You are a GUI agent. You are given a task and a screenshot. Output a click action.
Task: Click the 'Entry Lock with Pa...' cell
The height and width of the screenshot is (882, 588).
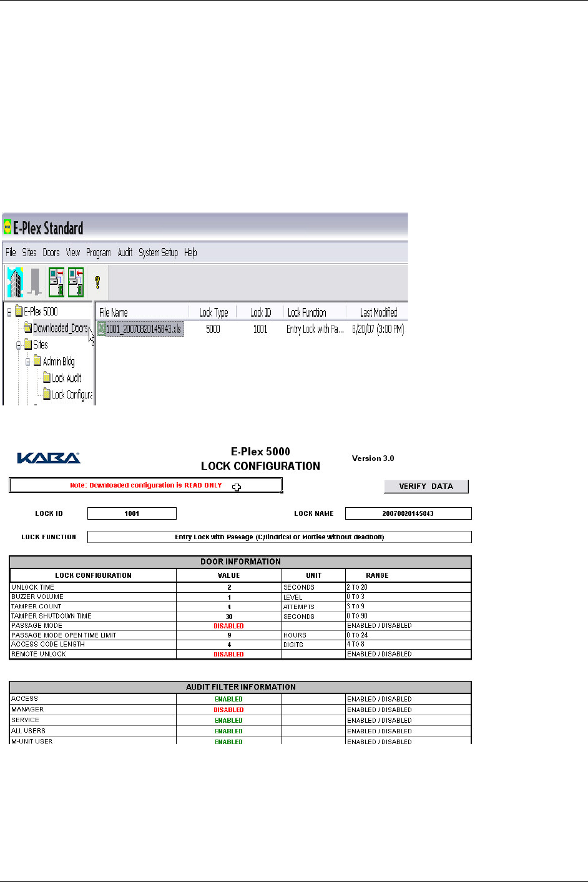(x=315, y=329)
